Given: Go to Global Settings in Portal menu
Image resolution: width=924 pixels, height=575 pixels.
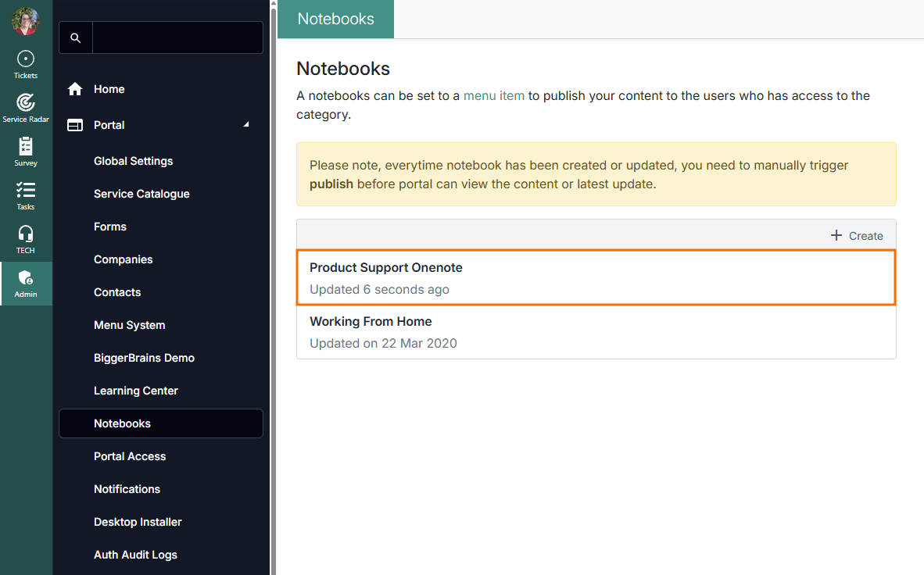Looking at the screenshot, I should (133, 161).
